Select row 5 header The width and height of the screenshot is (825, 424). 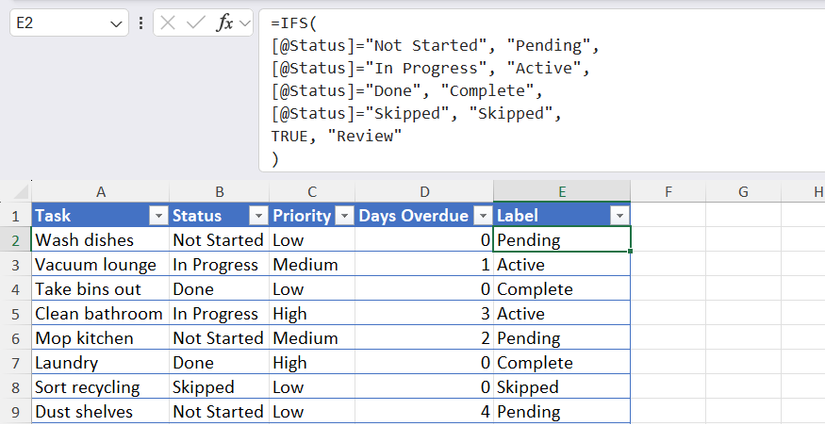tap(15, 314)
